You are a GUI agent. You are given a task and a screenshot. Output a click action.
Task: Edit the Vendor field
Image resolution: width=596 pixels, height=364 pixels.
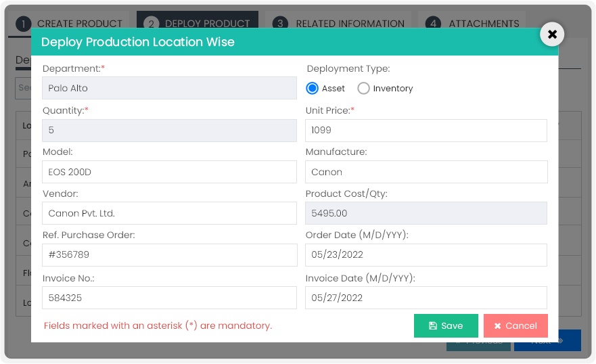(169, 213)
